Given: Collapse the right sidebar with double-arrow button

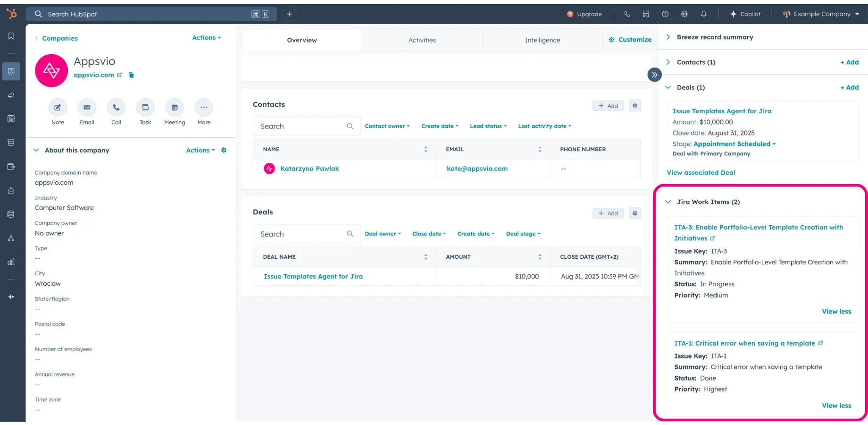Looking at the screenshot, I should (654, 75).
